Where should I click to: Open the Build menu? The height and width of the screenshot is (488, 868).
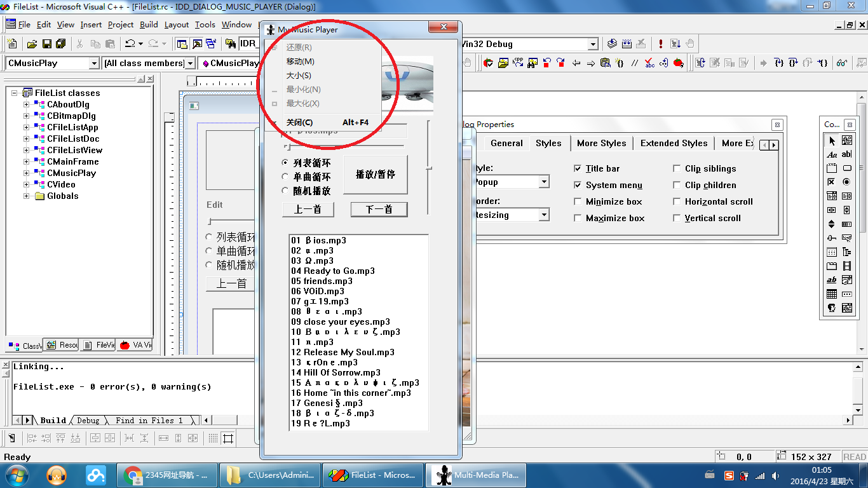point(149,25)
